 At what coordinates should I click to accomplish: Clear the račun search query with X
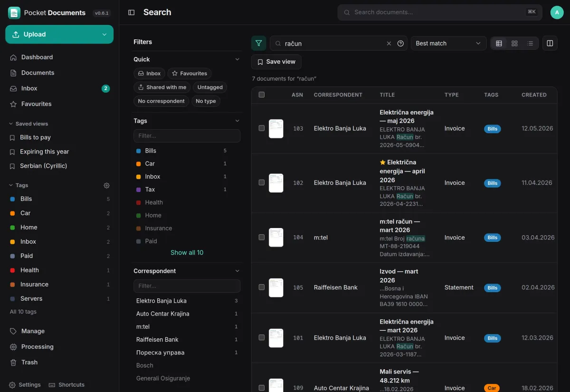[389, 43]
